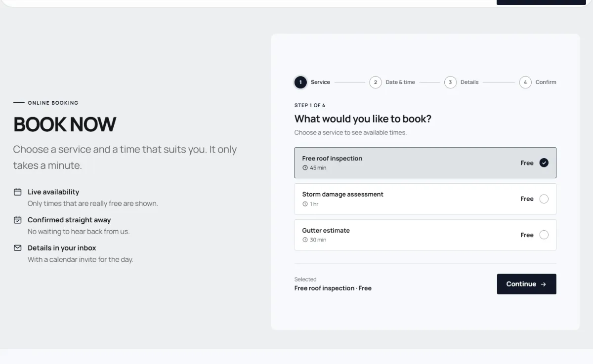The height and width of the screenshot is (364, 593).
Task: Click the envelope icon beside Details in your inbox
Action: pyautogui.click(x=18, y=248)
